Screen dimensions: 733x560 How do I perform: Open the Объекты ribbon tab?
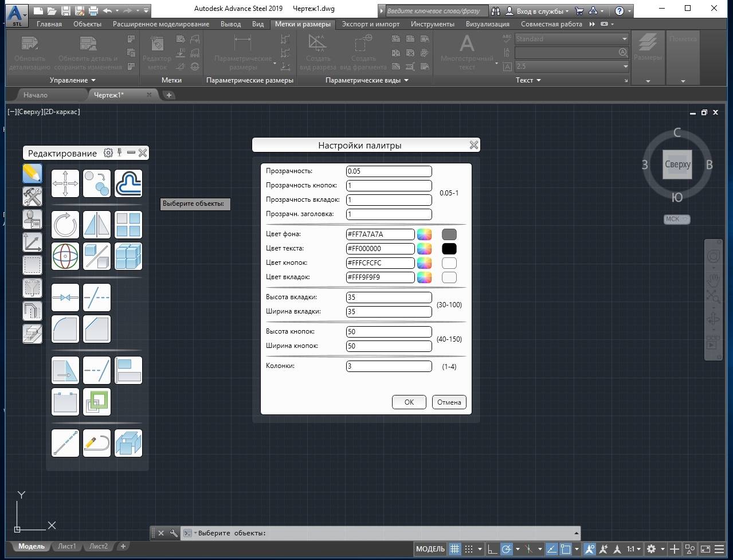tap(87, 24)
